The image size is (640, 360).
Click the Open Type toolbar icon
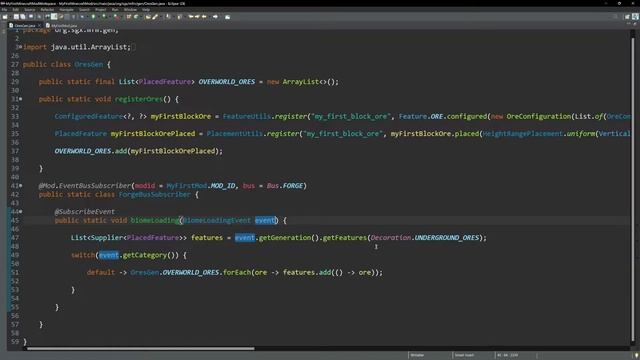click(148, 17)
